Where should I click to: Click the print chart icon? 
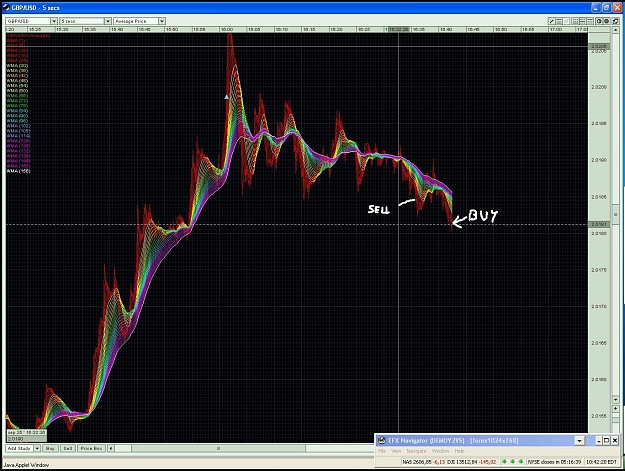606,21
